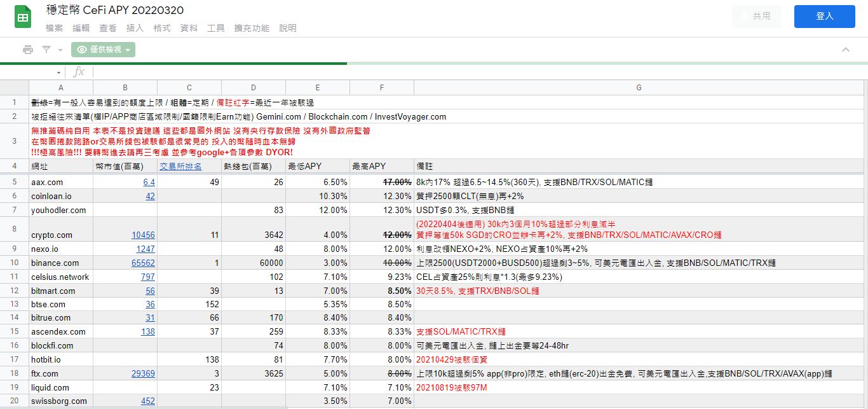
Task: Select the blockfi.com cell
Action: pos(61,345)
